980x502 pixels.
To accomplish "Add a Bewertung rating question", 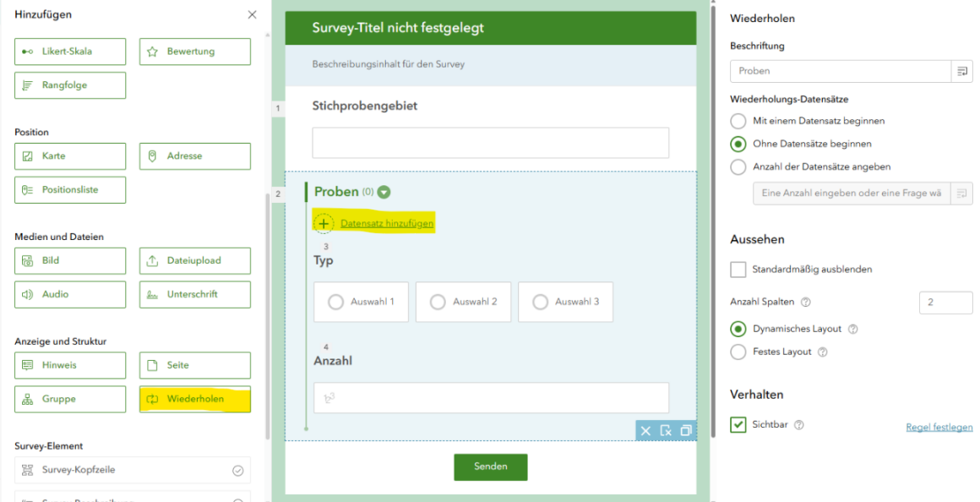I will pos(195,52).
